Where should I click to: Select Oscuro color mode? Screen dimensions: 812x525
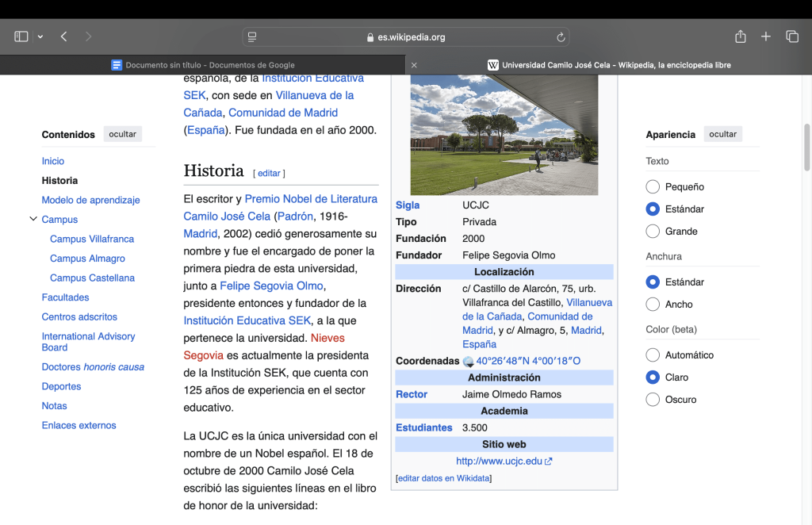click(653, 399)
